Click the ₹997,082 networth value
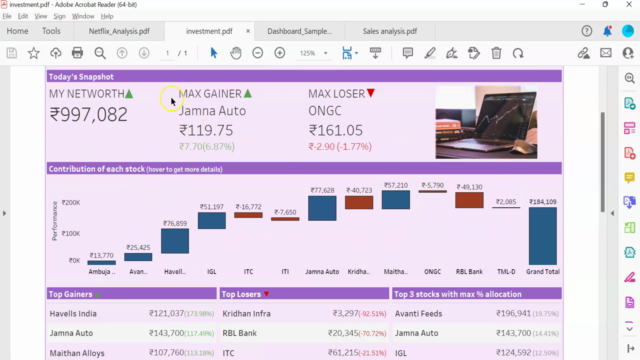The image size is (640, 360). (89, 115)
